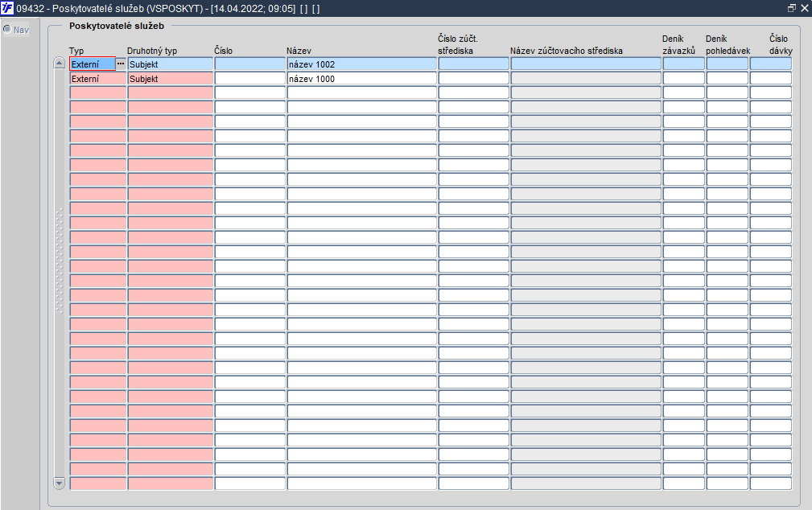Viewport: 812px width, 510px height.
Task: Close the Poskytovatelé služeb window
Action: (804, 8)
